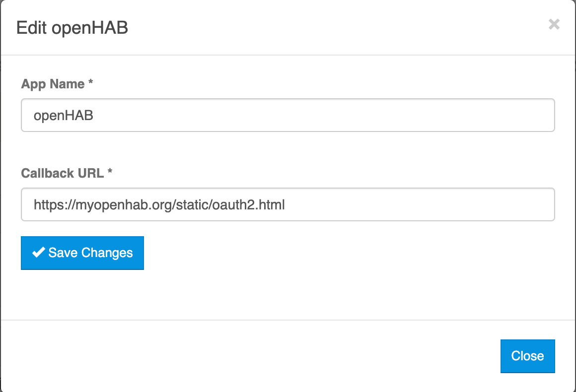Click the Callback URL field label

(63, 173)
